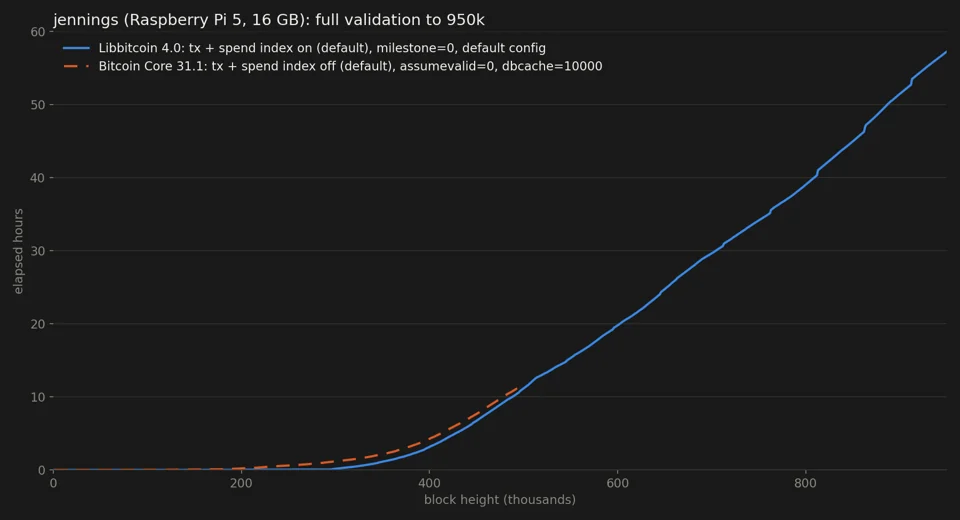Click the blue Libbitcoin line's endpoint near 950k

coord(946,52)
